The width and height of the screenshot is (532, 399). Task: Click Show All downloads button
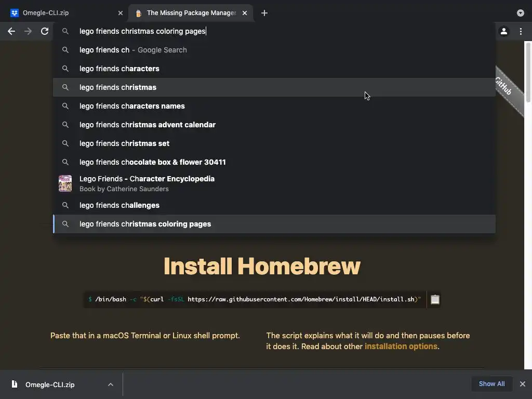491,384
